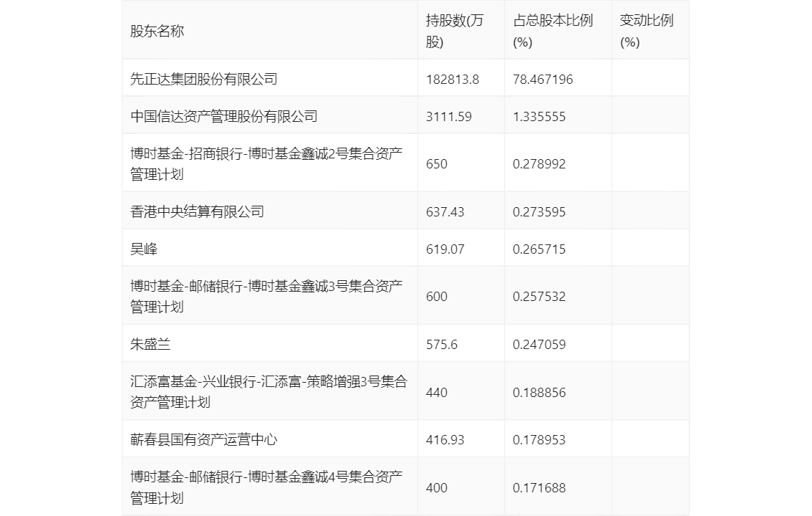This screenshot has height=516, width=812.
Task: Click the percentage value 0.273595
Action: 539,212
